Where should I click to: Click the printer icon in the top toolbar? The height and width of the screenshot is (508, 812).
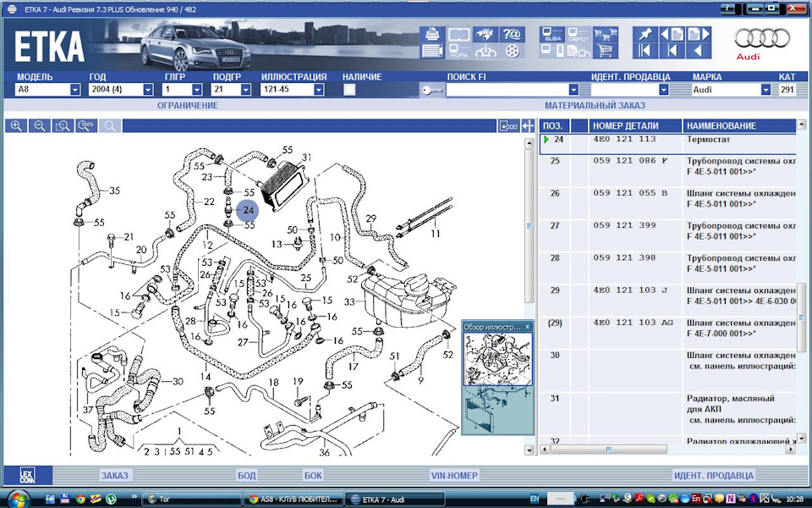coord(432,35)
